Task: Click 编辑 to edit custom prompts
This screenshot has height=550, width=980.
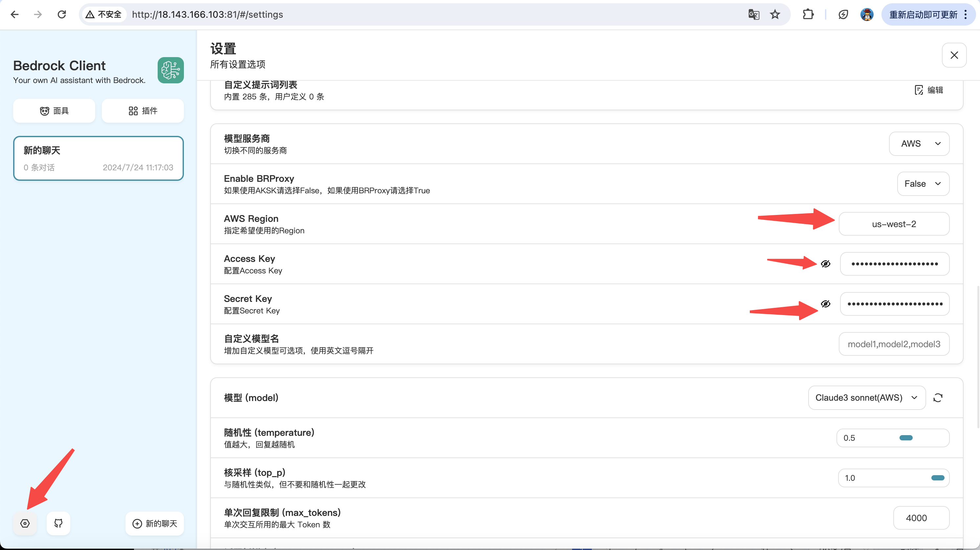Action: pyautogui.click(x=929, y=90)
